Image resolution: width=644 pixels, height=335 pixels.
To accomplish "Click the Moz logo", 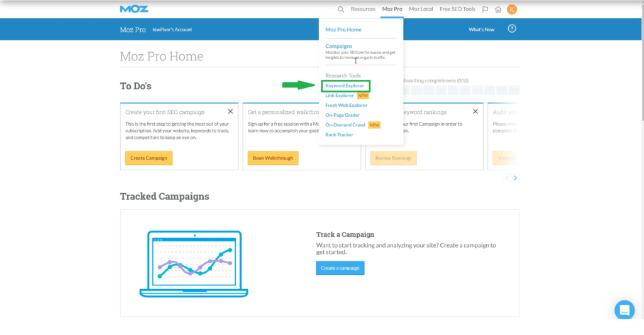I will click(134, 9).
